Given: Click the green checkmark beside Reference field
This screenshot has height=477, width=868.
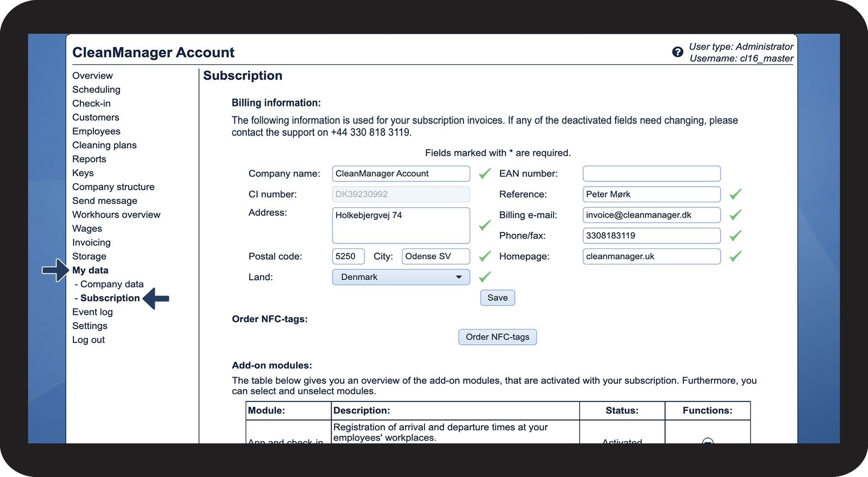Looking at the screenshot, I should tap(735, 194).
